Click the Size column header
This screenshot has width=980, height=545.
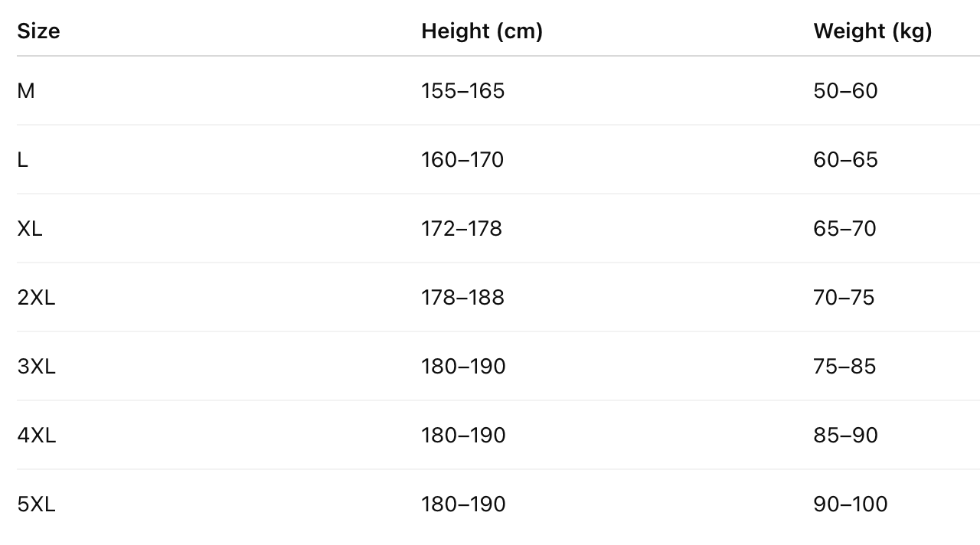38,31
